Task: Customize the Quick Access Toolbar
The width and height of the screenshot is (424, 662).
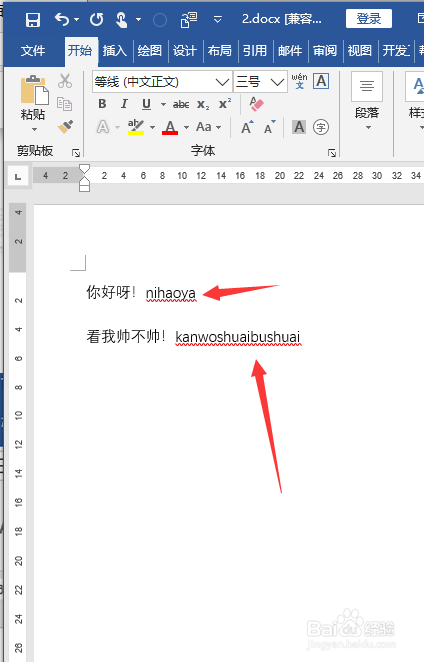Action: 217,19
